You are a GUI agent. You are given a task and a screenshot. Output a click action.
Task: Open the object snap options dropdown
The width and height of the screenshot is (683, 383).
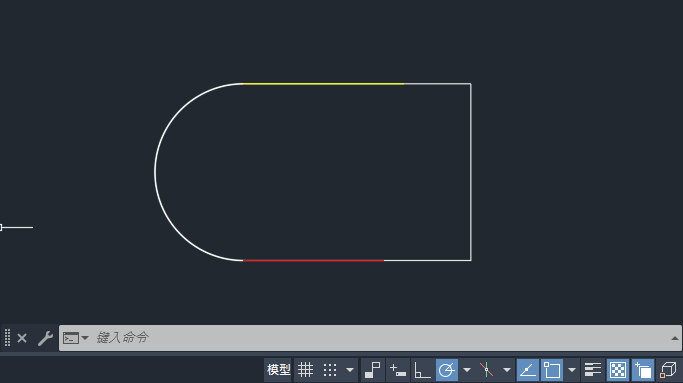pos(572,370)
